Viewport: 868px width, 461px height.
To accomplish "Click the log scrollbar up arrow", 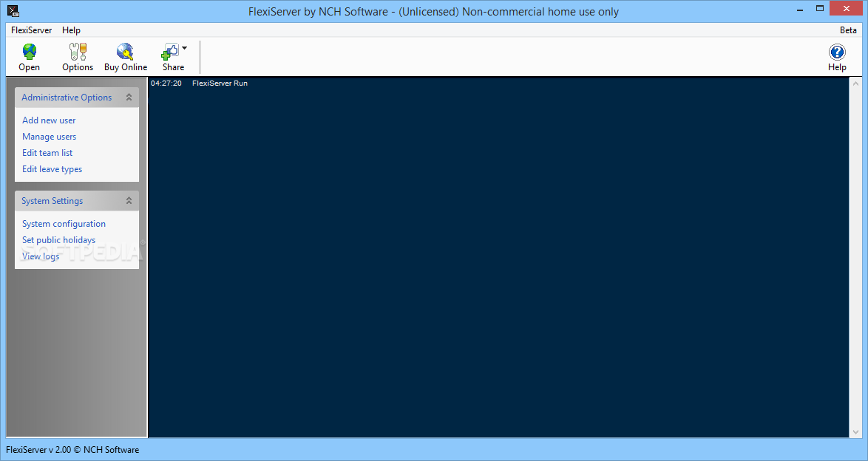I will tap(855, 83).
